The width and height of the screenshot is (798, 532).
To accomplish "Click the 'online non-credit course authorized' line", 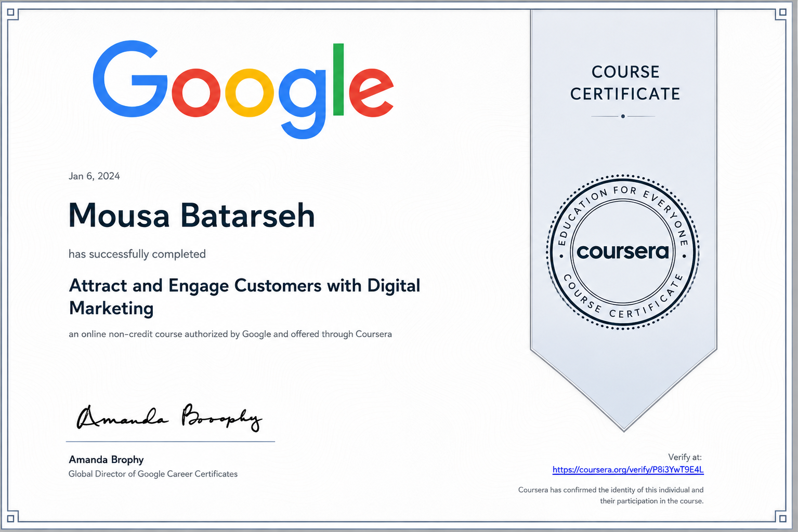I will 230,334.
